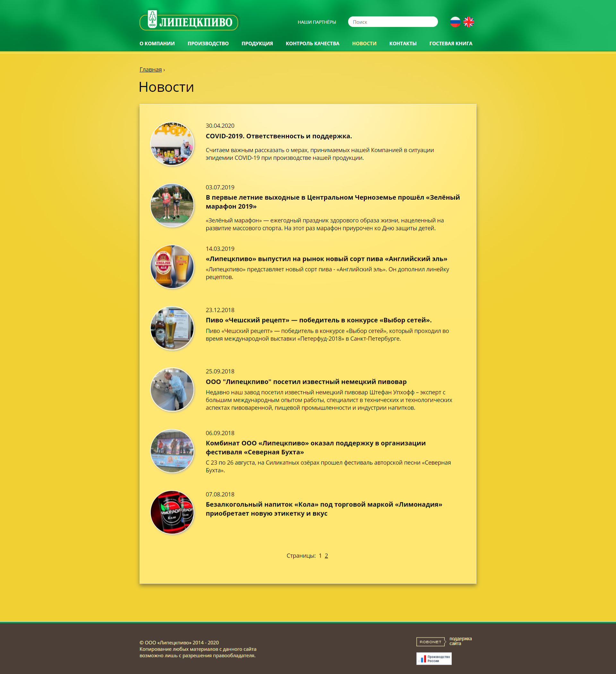
Task: Click the Новости page heading
Action: [x=166, y=87]
